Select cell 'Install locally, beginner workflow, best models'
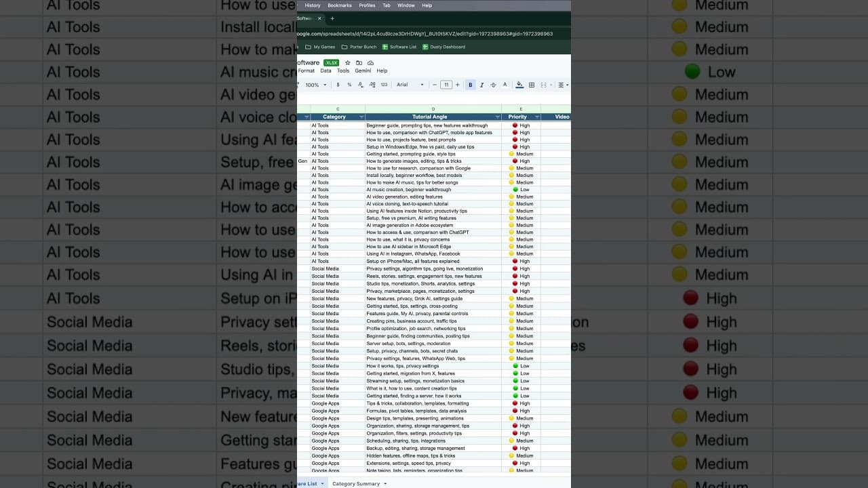This screenshot has height=488, width=868. [433, 176]
